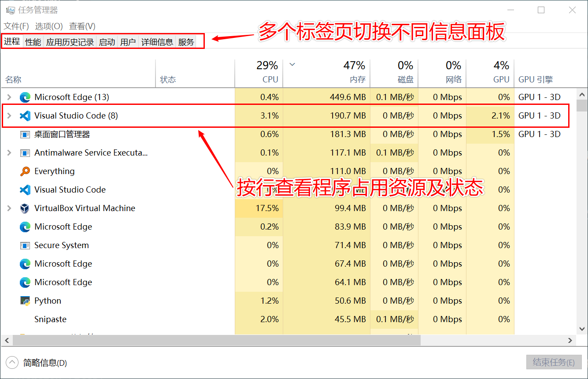
Task: Open the 文件(F) menu
Action: [16, 26]
